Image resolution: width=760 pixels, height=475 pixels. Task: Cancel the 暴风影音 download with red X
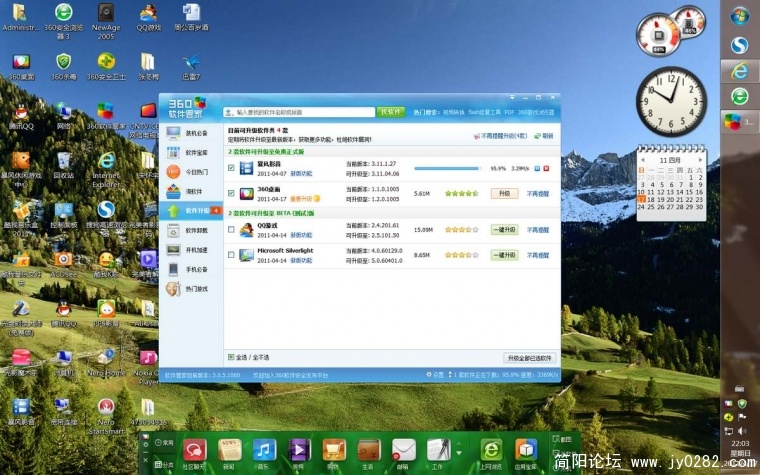tap(546, 168)
